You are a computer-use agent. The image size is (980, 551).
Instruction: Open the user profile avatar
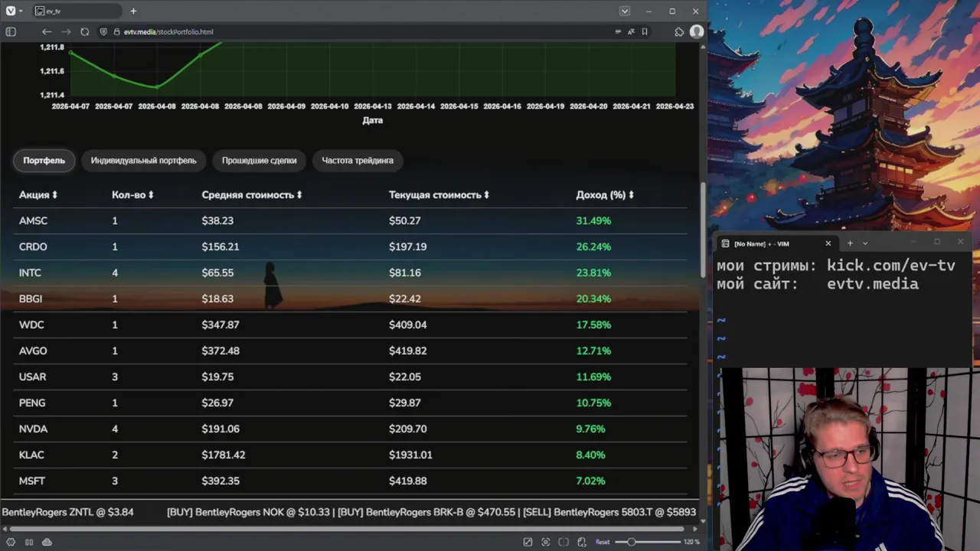click(696, 31)
